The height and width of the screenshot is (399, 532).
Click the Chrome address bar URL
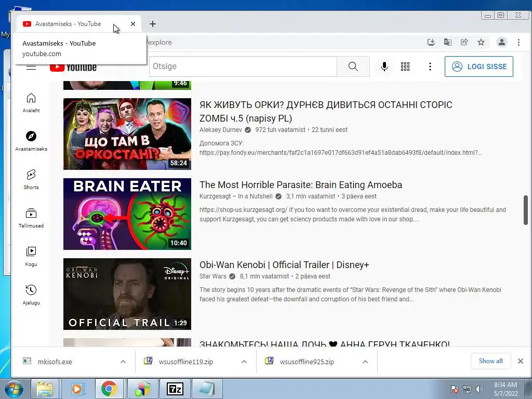pos(285,42)
